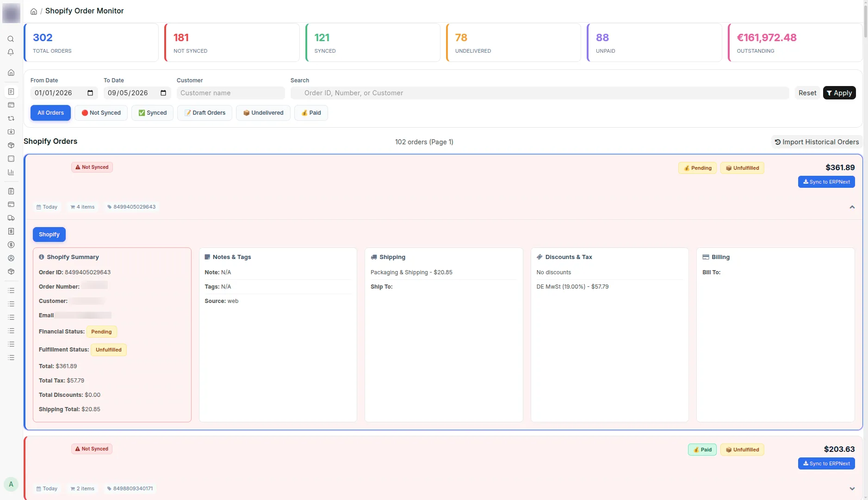Click 'DE MwSt (19.00%) - $57.79' tax line
Screen dimensions: 868x500
point(572,287)
